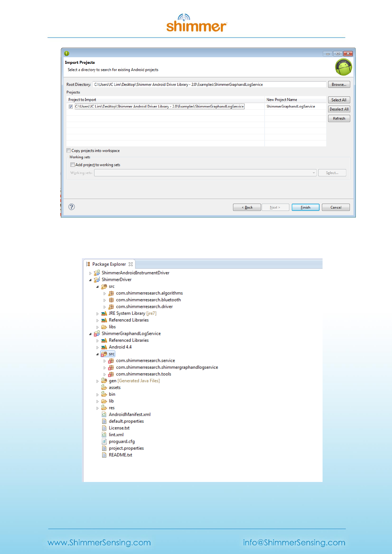Expand JRE System Library node
392x554 pixels.
97,314
